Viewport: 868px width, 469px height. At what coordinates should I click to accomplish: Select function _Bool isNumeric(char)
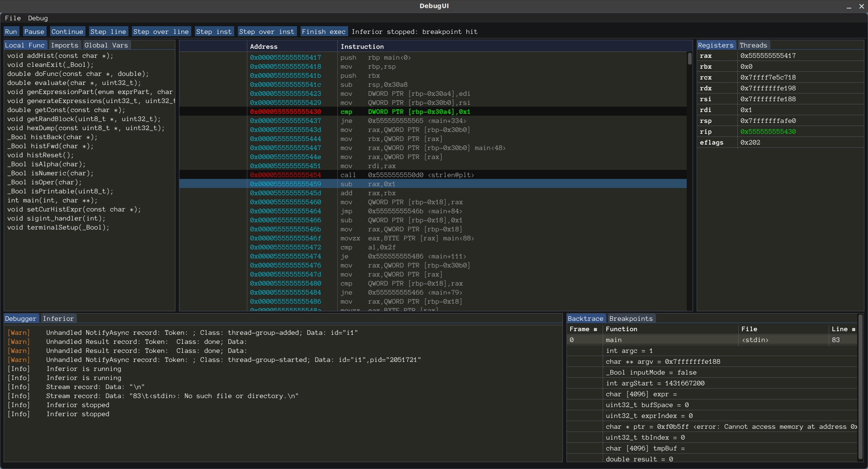[x=50, y=173]
